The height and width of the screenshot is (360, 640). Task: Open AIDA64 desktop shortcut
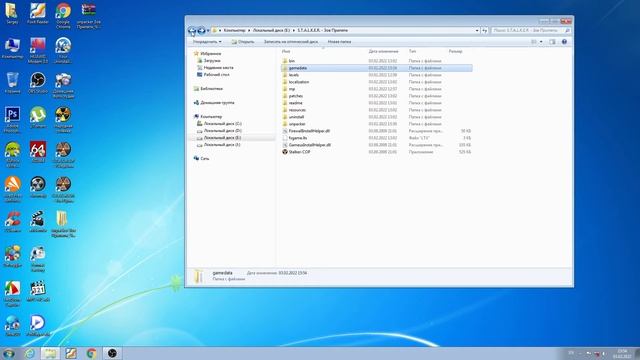point(38,152)
